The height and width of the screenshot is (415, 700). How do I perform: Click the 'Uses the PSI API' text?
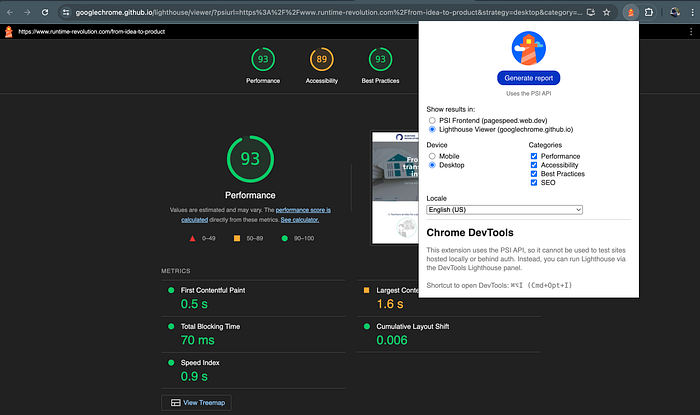pos(529,94)
